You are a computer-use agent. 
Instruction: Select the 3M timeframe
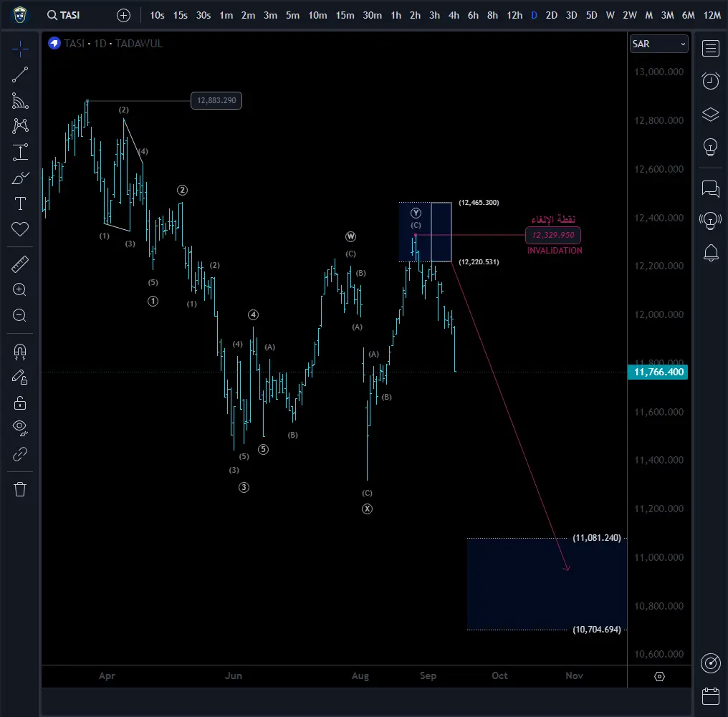coord(667,15)
